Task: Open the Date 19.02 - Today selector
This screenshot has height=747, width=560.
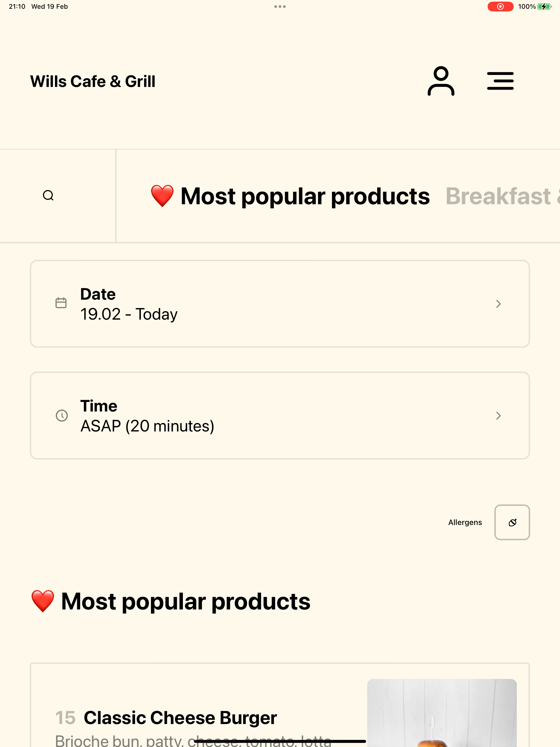Action: (x=280, y=304)
